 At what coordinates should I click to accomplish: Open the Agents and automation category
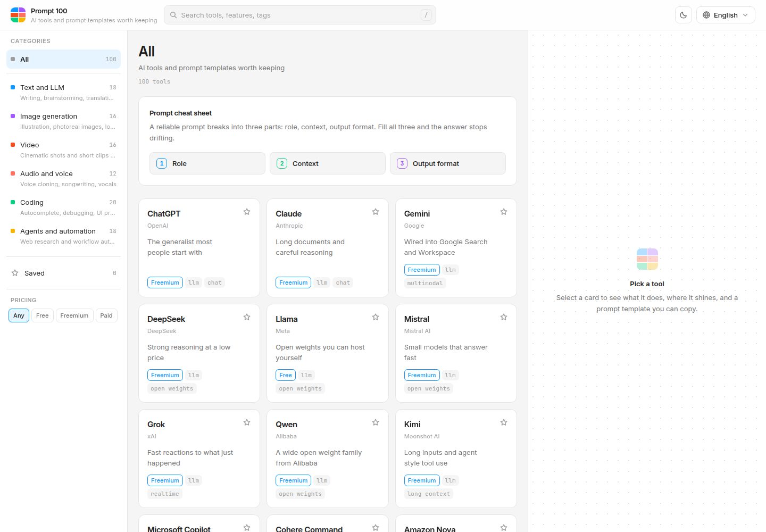click(x=63, y=236)
